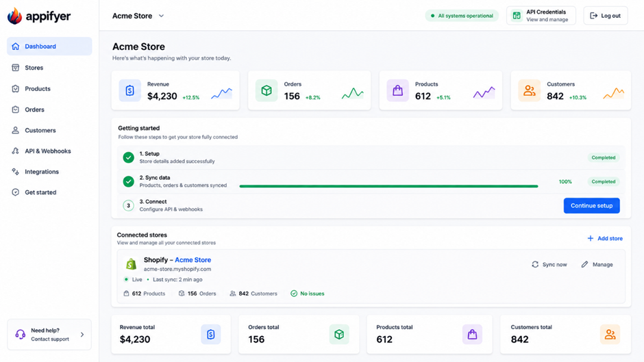Click the 612 Products count in store
Screen dimensions: 644x362
pyautogui.click(x=145, y=294)
